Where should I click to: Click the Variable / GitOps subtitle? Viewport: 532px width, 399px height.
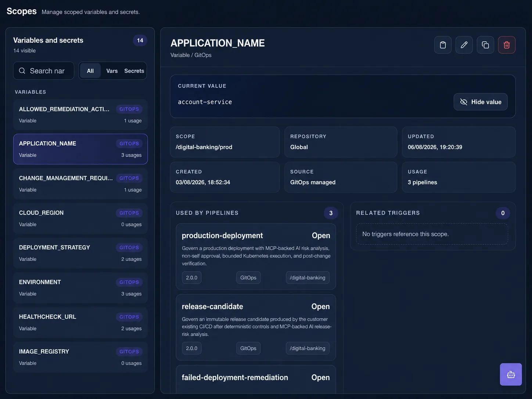tap(191, 55)
